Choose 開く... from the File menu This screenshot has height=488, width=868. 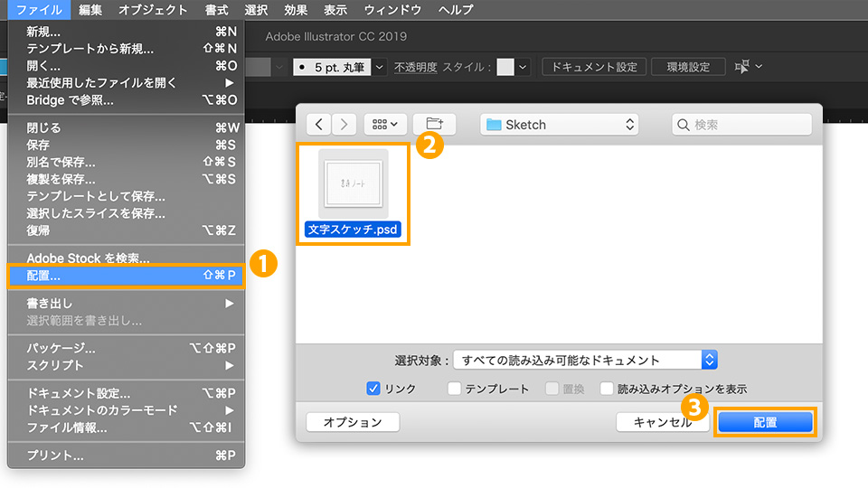click(x=127, y=66)
